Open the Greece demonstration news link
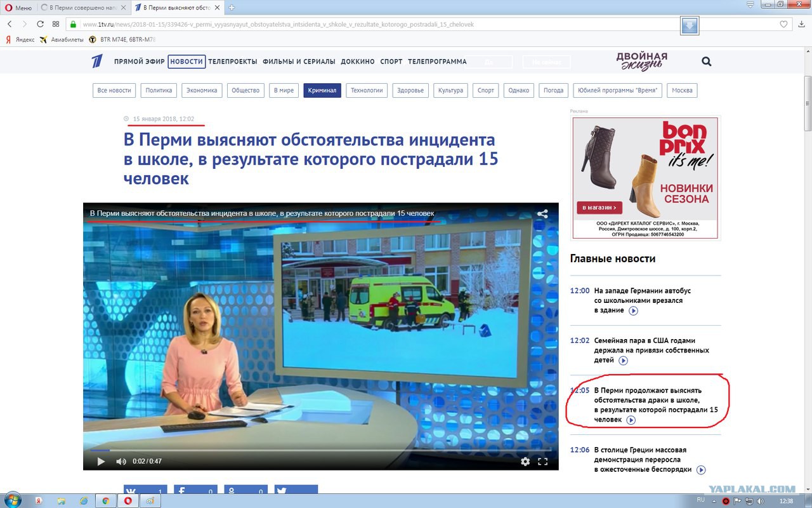812x508 pixels. point(640,459)
